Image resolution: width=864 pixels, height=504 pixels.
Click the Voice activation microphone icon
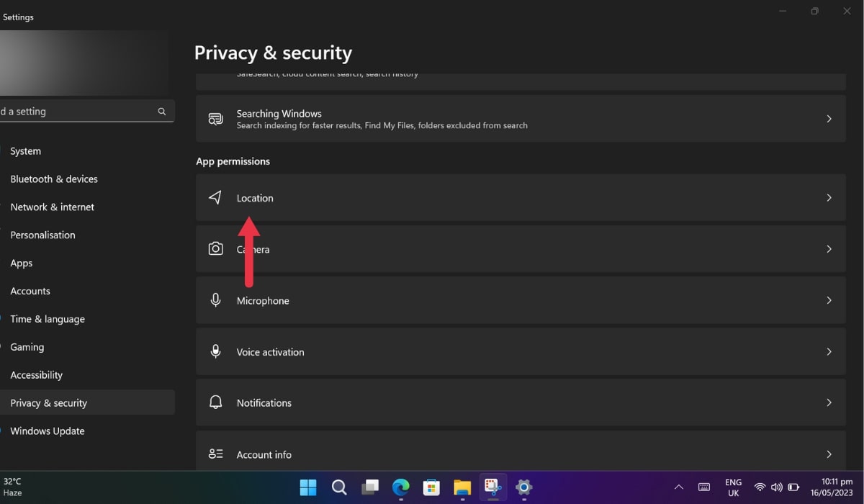click(215, 351)
